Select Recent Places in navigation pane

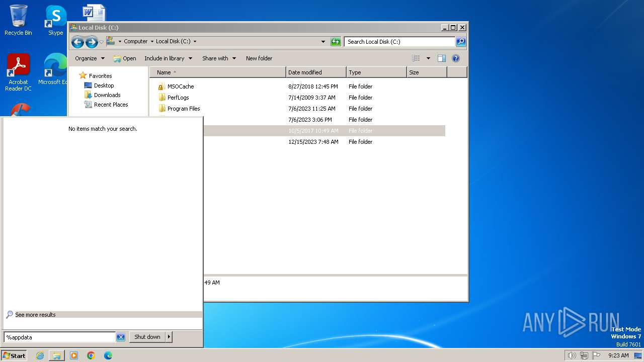(106, 105)
